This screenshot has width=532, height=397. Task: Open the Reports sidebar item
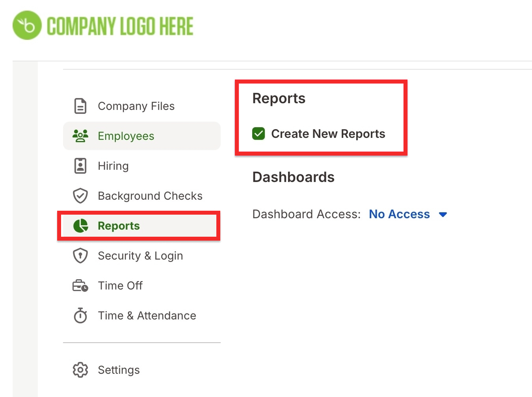[x=139, y=226]
